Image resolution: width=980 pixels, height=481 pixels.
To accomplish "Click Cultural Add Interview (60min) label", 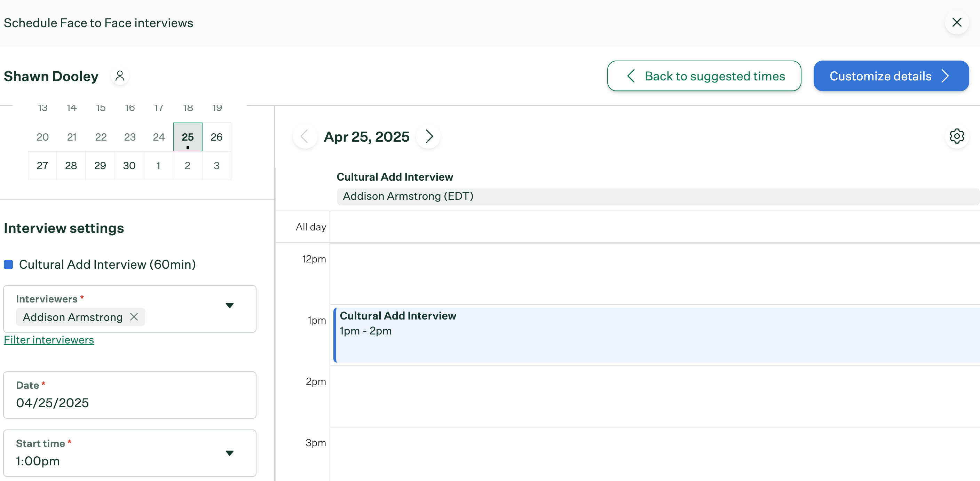I will pyautogui.click(x=107, y=265).
